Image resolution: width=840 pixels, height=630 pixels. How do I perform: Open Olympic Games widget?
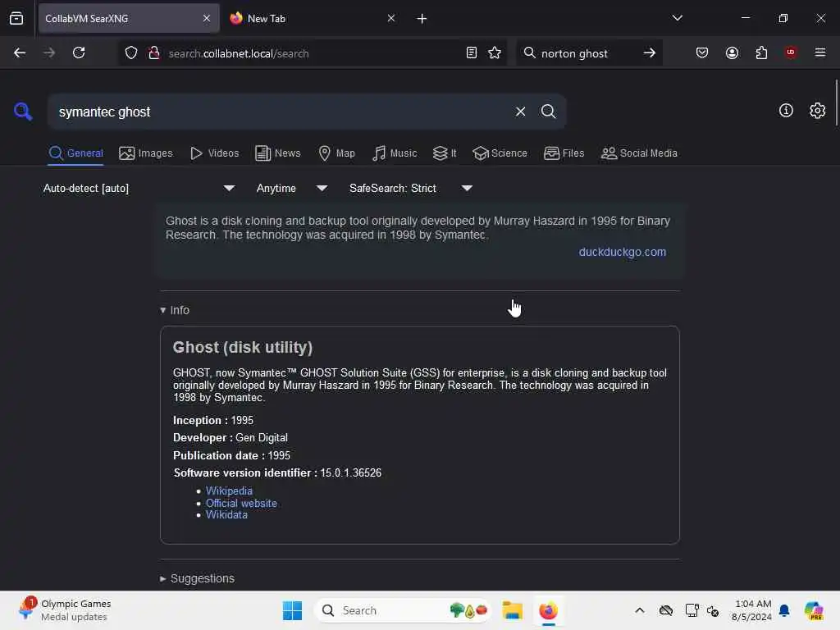(x=64, y=610)
